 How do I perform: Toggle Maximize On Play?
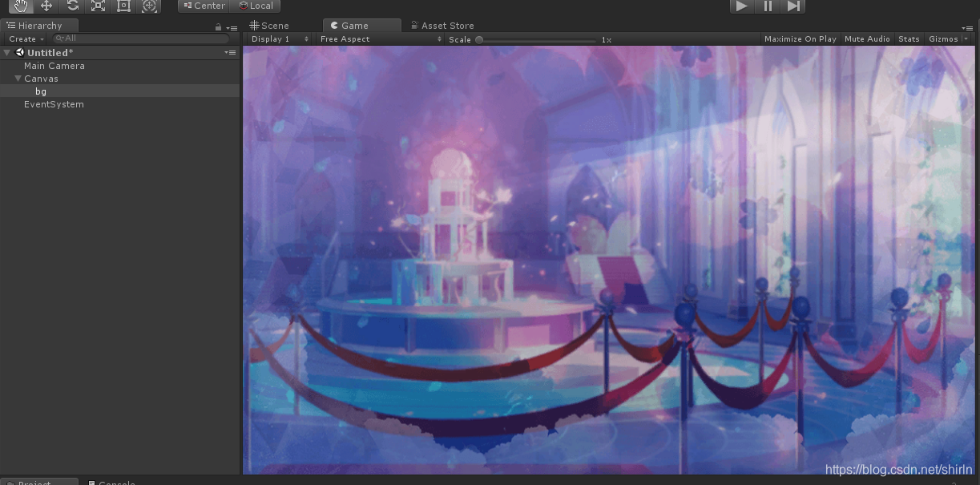click(800, 39)
